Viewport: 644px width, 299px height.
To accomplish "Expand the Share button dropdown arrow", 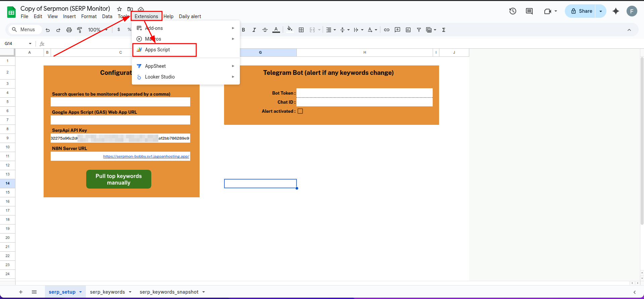I will coord(601,11).
